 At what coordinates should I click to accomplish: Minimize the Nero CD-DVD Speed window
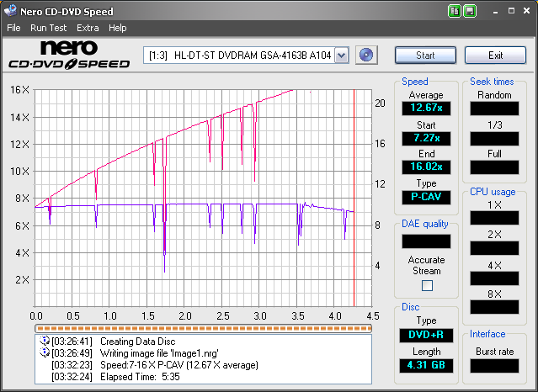pyautogui.click(x=495, y=11)
